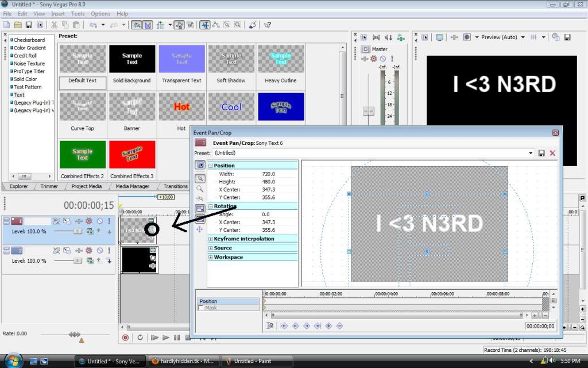Open a project with folder icon
The height and width of the screenshot is (368, 588).
(x=18, y=25)
